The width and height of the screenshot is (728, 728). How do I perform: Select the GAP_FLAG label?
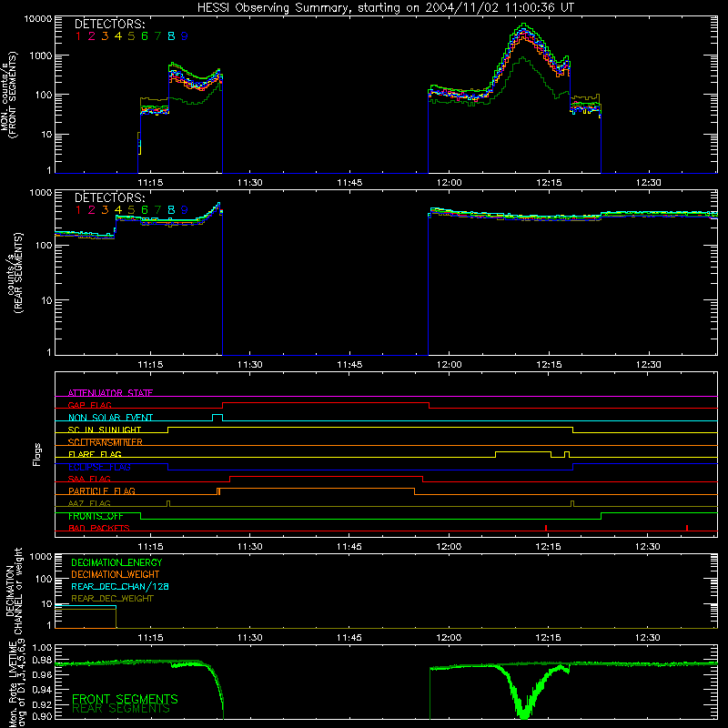click(89, 405)
